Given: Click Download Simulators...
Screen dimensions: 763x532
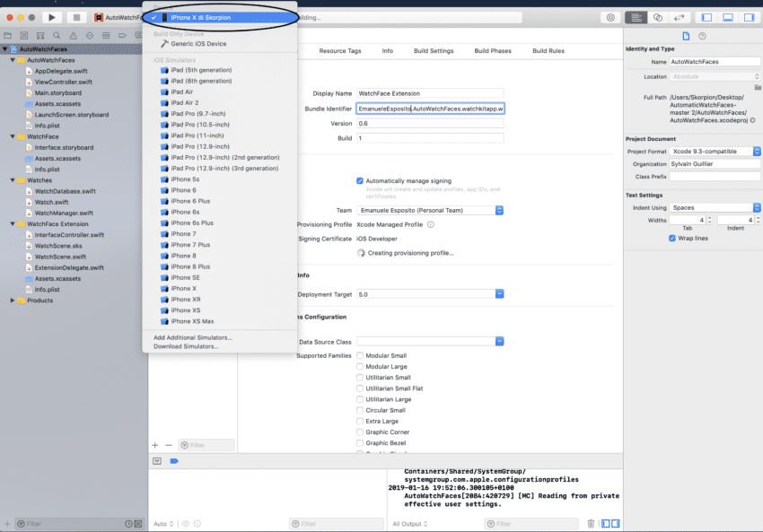Looking at the screenshot, I should tap(186, 346).
